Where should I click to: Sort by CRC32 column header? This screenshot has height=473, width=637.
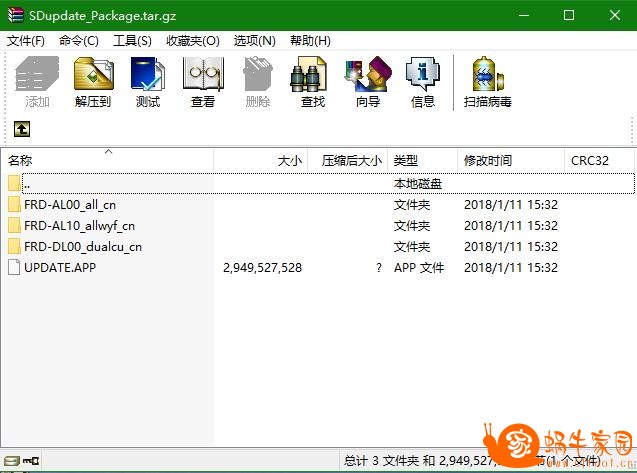pyautogui.click(x=599, y=160)
